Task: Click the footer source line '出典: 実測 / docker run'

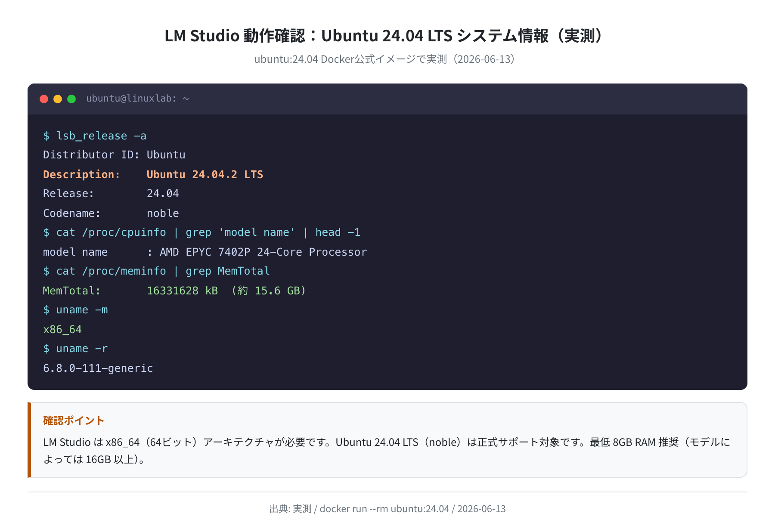Action: [x=387, y=509]
